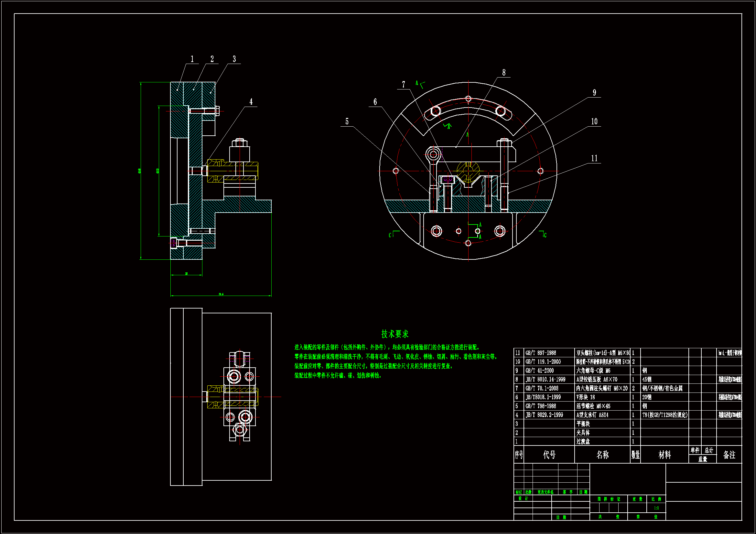Click the 平衡块 part name cell

583,424
